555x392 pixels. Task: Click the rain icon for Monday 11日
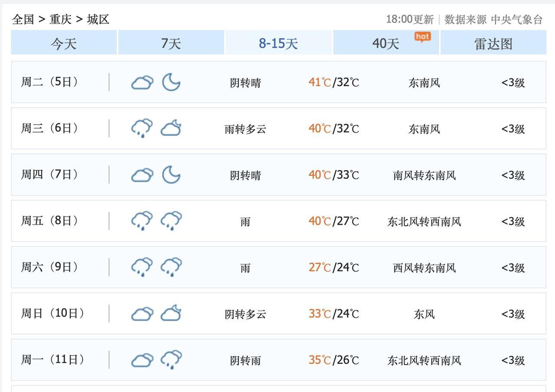pyautogui.click(x=171, y=360)
